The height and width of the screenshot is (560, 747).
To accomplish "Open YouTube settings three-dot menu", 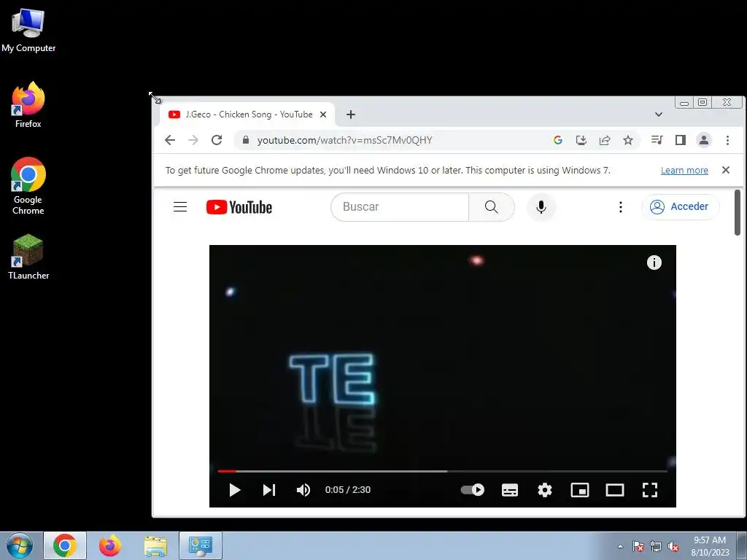I will [620, 206].
